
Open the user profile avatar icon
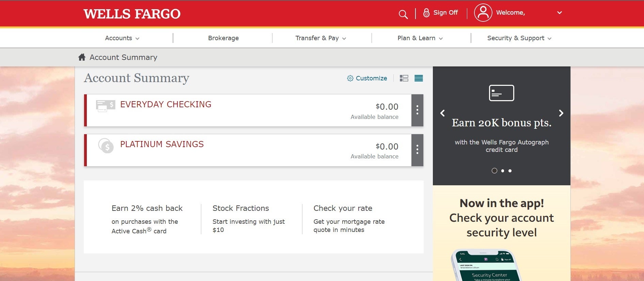tap(483, 13)
